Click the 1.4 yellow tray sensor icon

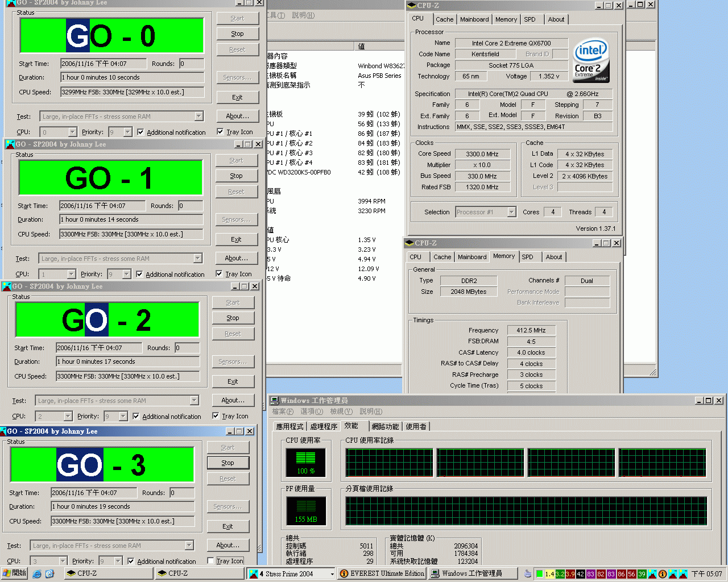[x=550, y=574]
